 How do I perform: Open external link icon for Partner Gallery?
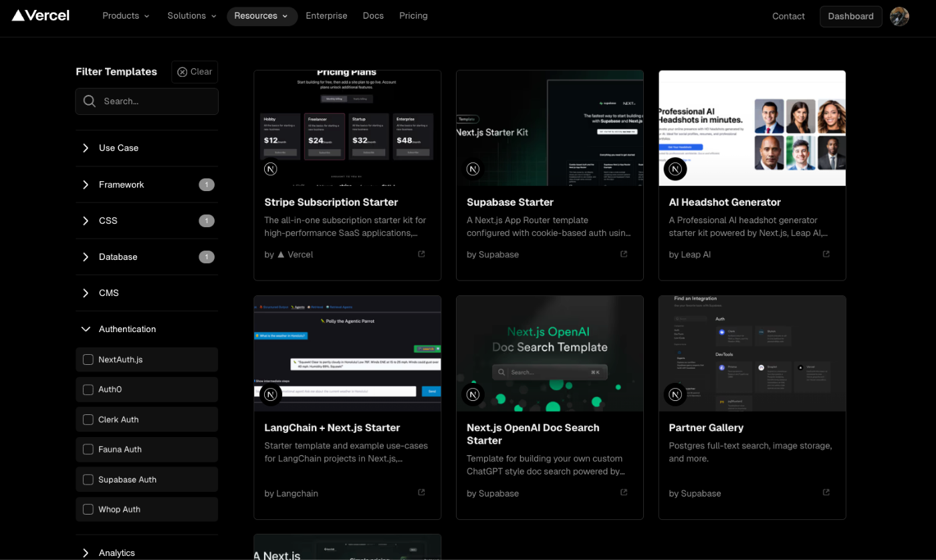click(x=826, y=493)
